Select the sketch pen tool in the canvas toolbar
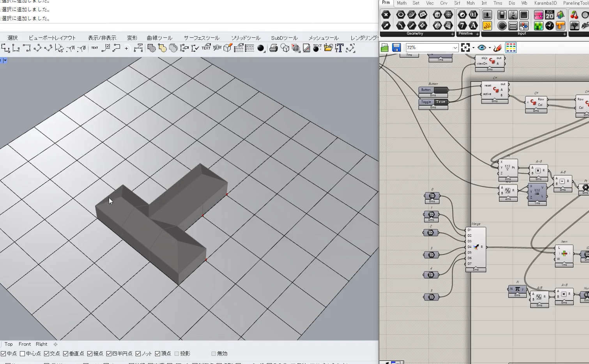 pos(497,48)
